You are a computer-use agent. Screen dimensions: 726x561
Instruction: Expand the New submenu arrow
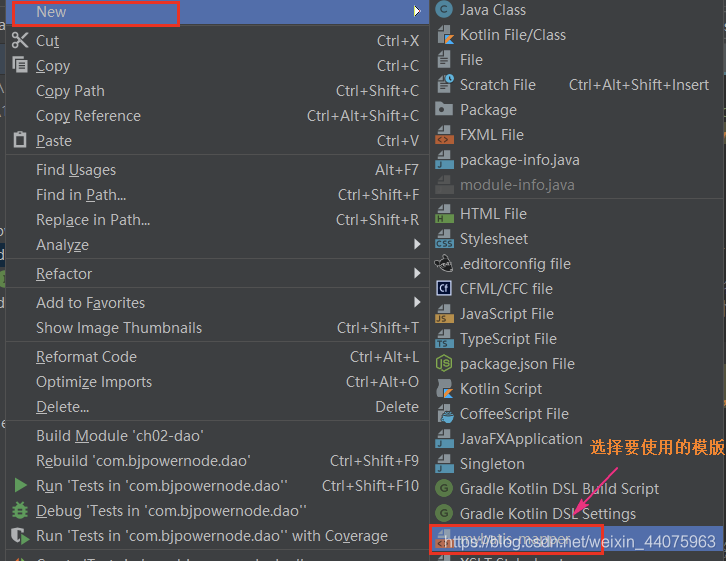417,11
